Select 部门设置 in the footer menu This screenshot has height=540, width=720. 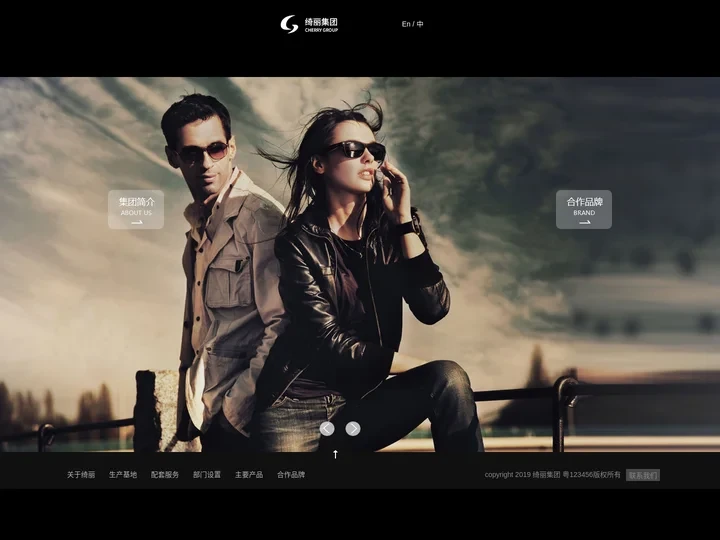point(207,475)
